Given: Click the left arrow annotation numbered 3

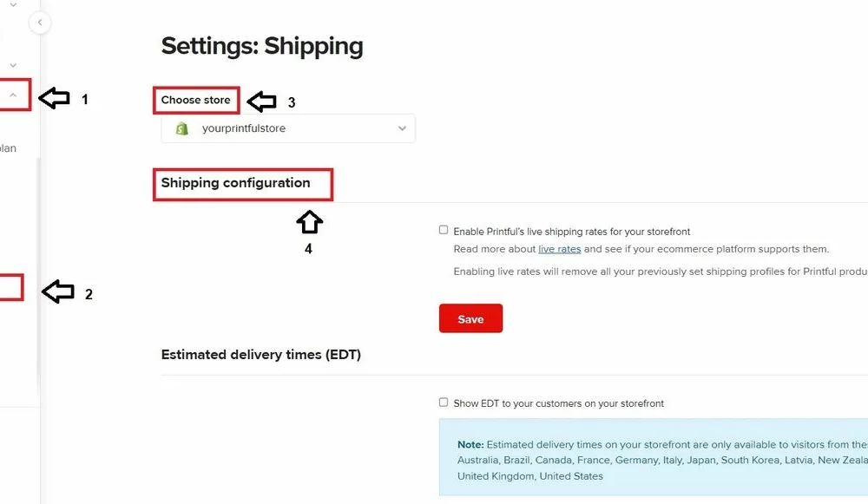Looking at the screenshot, I should coord(261,101).
